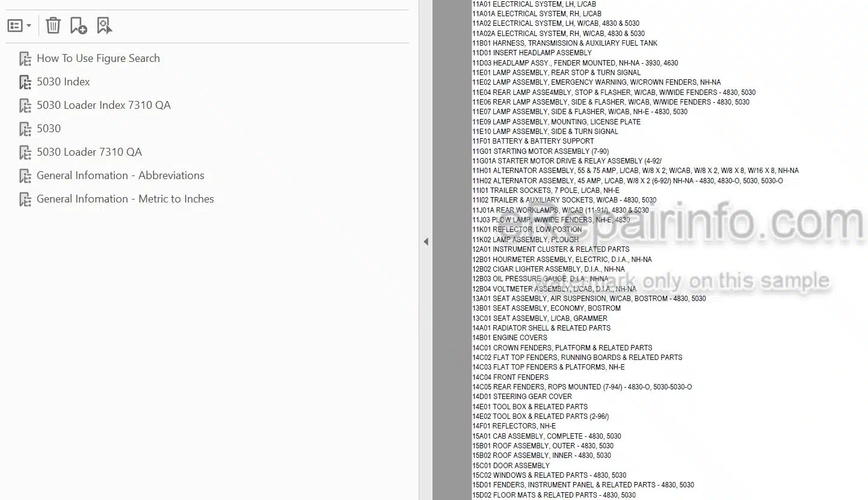Click '11K02 LAMP ASSEMBLY, PLOUGH' entry
Viewport: 868px width, 500px height.
(x=527, y=240)
